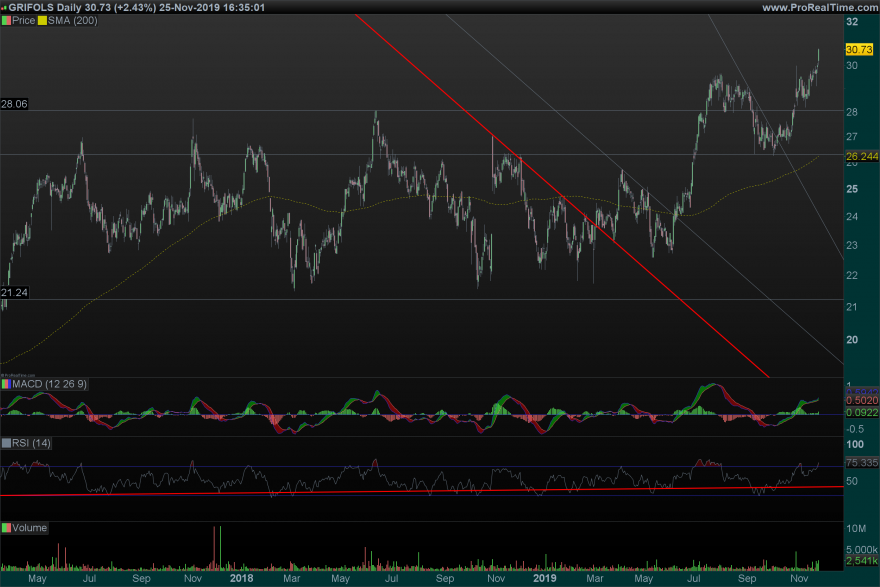880x587 pixels.
Task: Click the yellow 30.73 current price tag
Action: (859, 49)
